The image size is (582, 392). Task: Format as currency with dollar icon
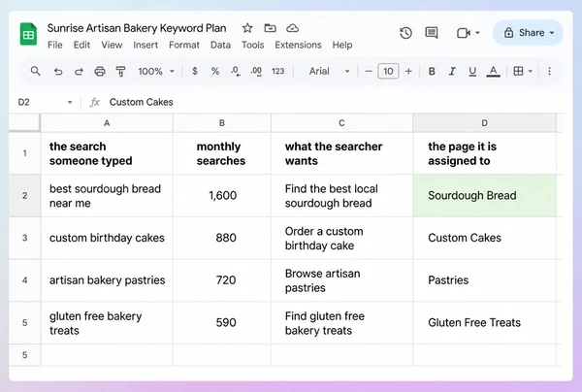click(195, 71)
